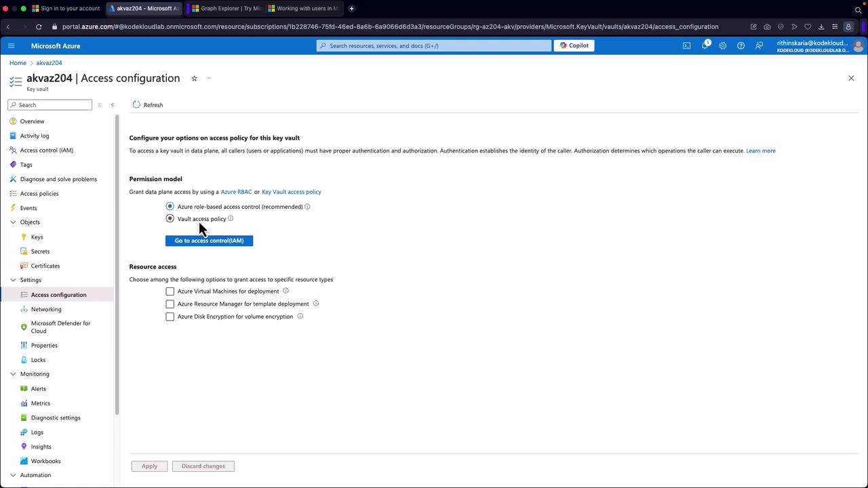Screen dimensions: 868x488
Task: Open Locks under Settings
Action: point(38,360)
